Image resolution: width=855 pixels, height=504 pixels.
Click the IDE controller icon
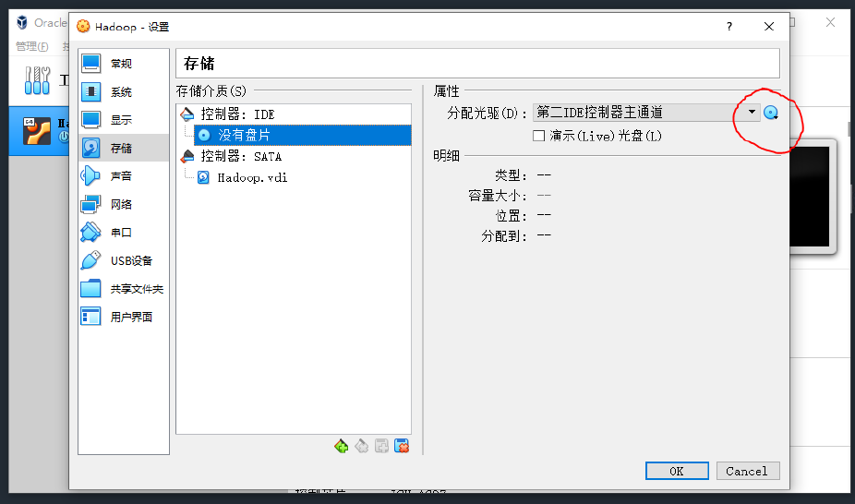pyautogui.click(x=187, y=114)
